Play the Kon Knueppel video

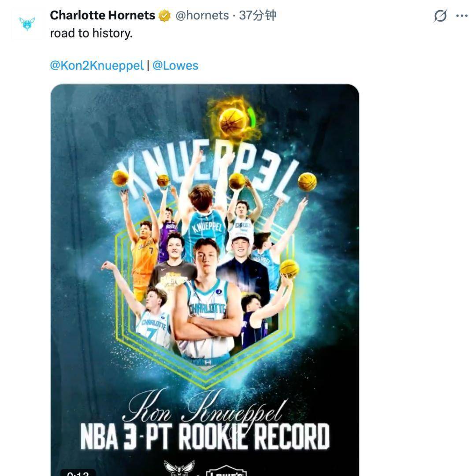pyautogui.click(x=205, y=280)
